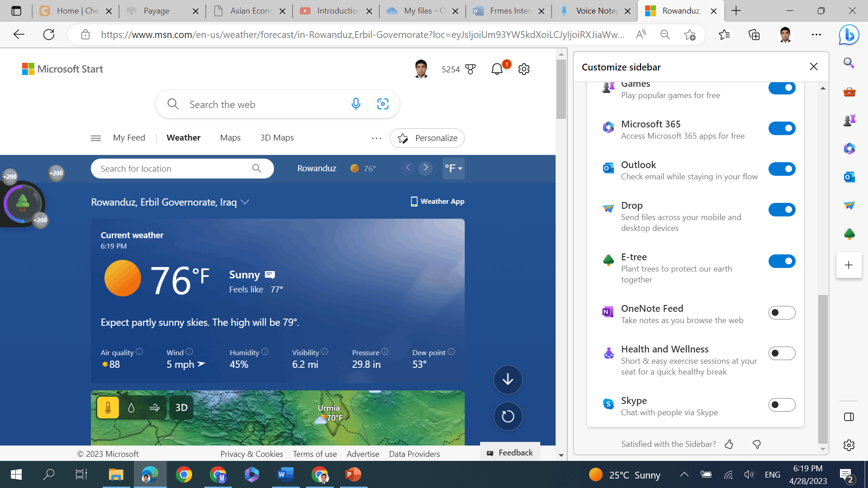Switch to the Maps tab
Screen dimensions: 868x488
pos(230,137)
